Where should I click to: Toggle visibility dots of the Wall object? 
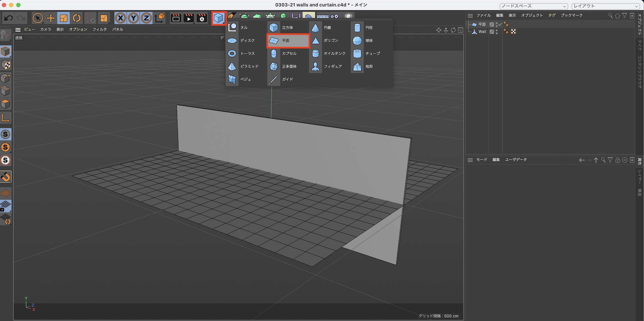[497, 32]
